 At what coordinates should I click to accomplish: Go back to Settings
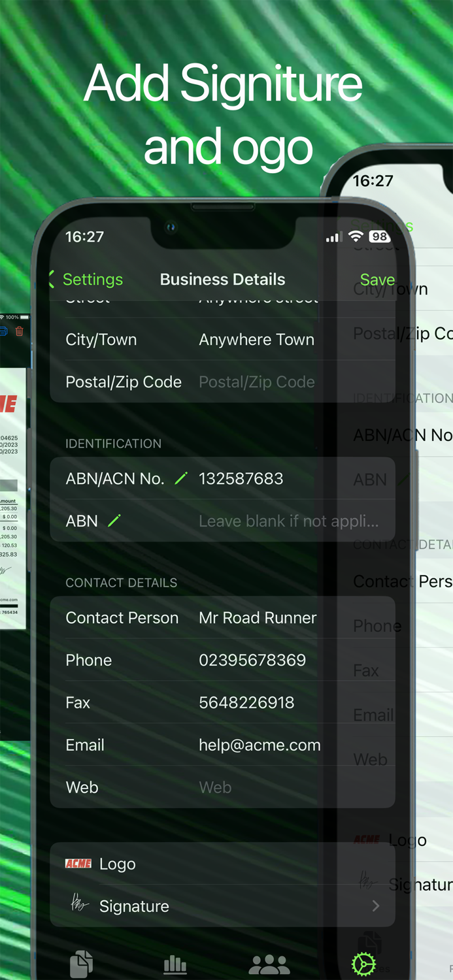(x=86, y=280)
